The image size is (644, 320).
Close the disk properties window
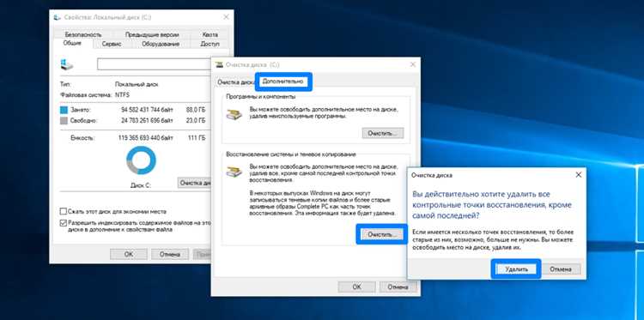226,17
